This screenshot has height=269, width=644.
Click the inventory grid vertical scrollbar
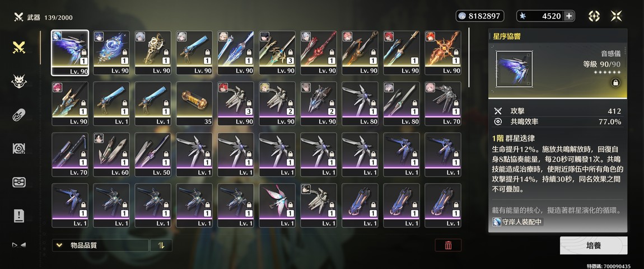[469, 58]
